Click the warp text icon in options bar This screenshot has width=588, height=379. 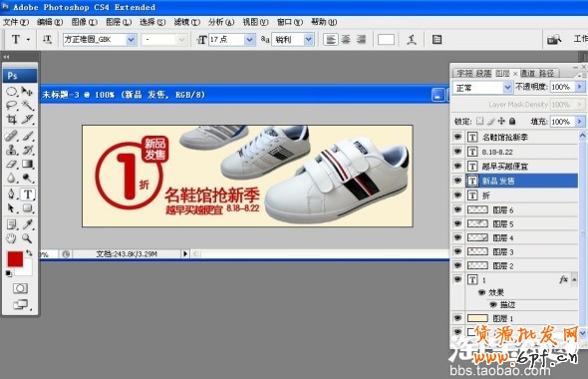(x=412, y=40)
